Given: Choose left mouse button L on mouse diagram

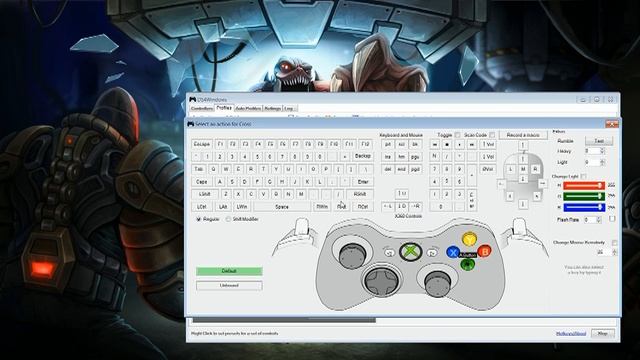Looking at the screenshot, I should pyautogui.click(x=511, y=169).
